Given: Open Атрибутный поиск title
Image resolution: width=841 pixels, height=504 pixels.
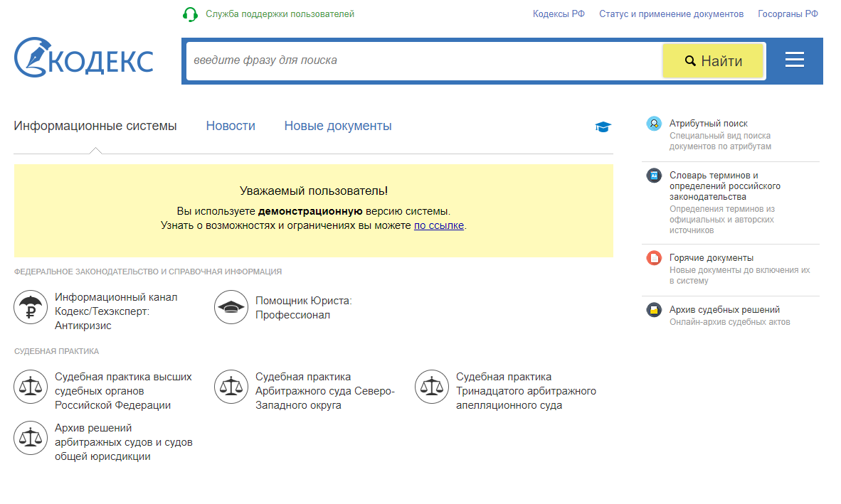Looking at the screenshot, I should (708, 124).
